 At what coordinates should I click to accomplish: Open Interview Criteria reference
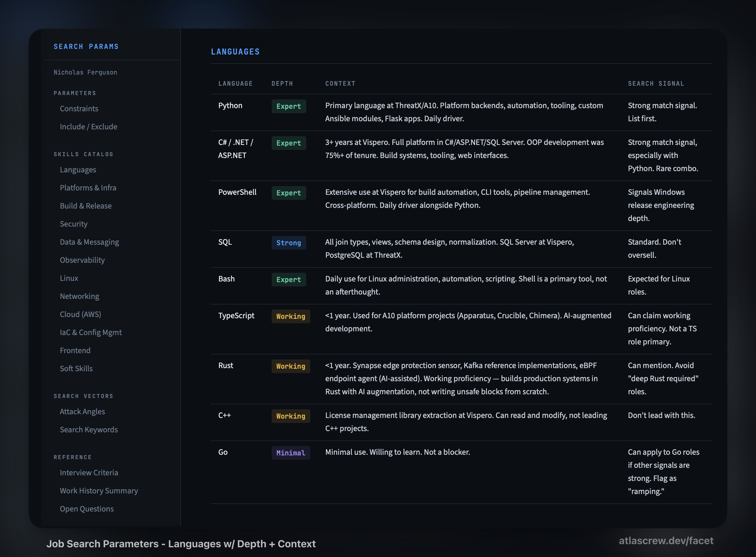(89, 473)
